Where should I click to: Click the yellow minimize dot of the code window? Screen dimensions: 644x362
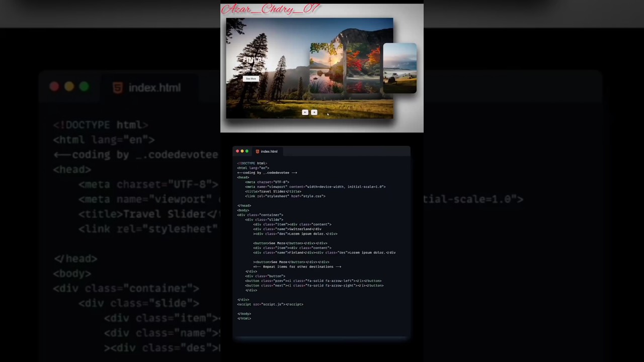coord(242,151)
